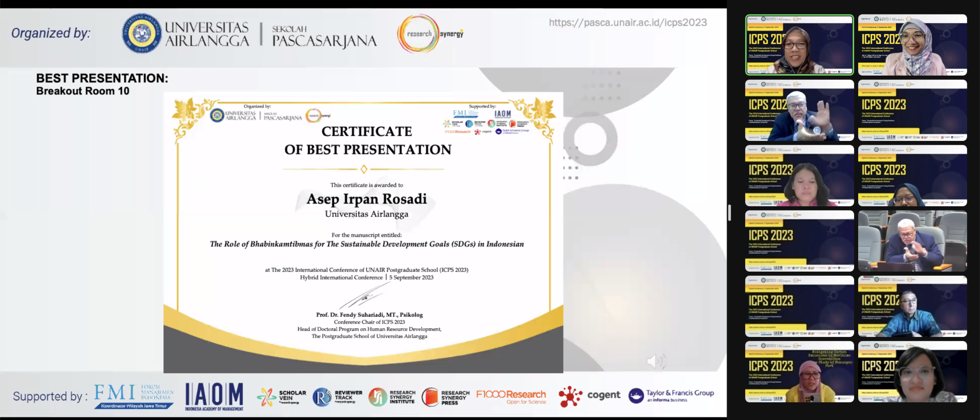
Task: Select the blank ICPS 2023 tile beside the batik-shirt man
Action: [x=799, y=306]
